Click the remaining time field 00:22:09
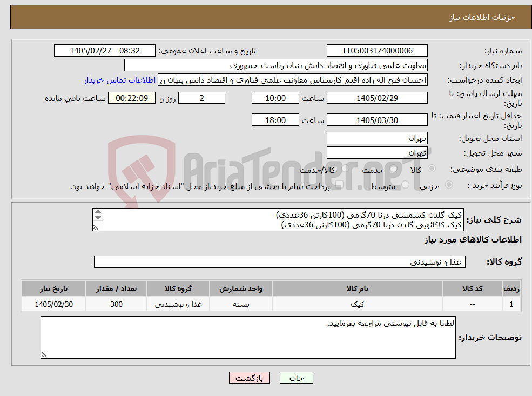Viewport: 532px width, 396px height. point(132,98)
